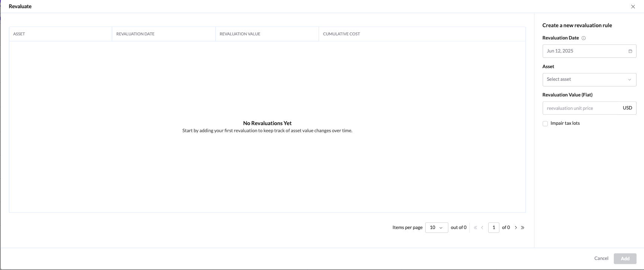Click the current page number box
This screenshot has width=644, height=270.
[x=493, y=228]
